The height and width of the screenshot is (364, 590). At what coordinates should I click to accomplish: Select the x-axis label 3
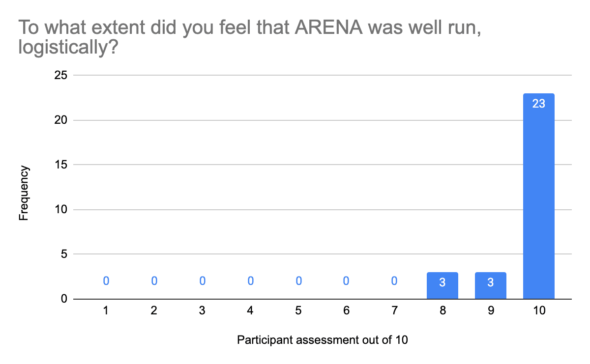tap(202, 310)
